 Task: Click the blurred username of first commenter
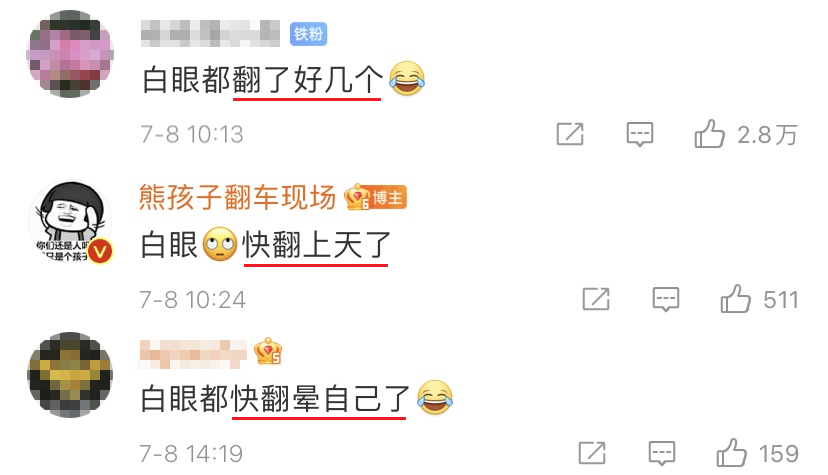(x=210, y=33)
